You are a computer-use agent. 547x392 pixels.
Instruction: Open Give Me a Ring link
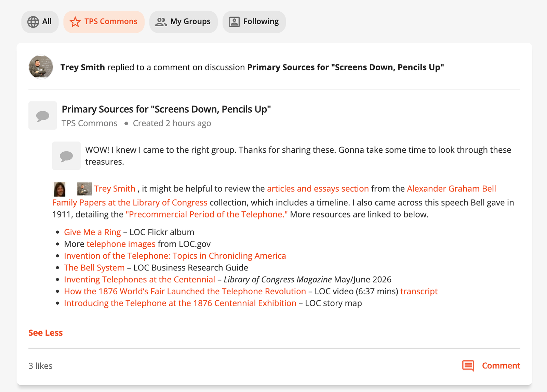pyautogui.click(x=93, y=232)
